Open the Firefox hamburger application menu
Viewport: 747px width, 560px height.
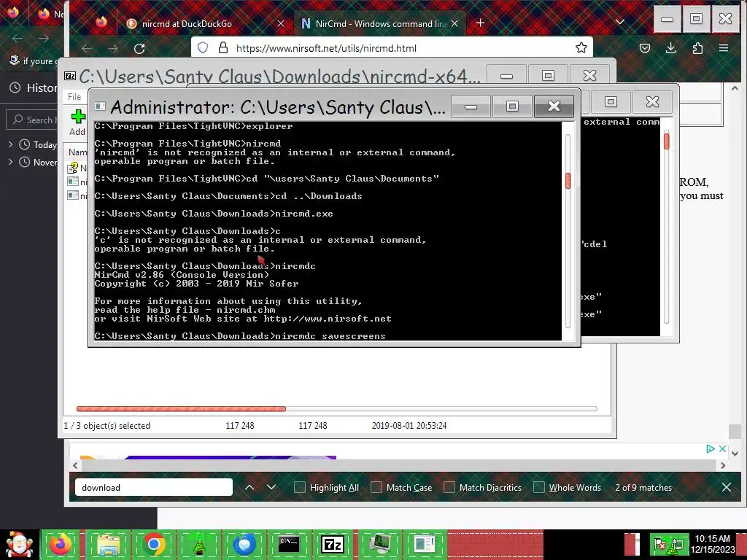724,48
